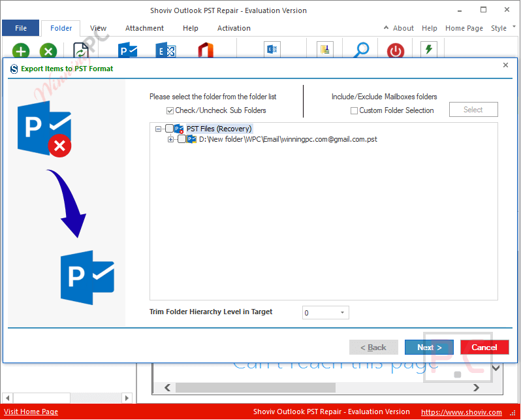Open https://www.shoviv.com link
This screenshot has height=420, width=521.
click(x=461, y=412)
